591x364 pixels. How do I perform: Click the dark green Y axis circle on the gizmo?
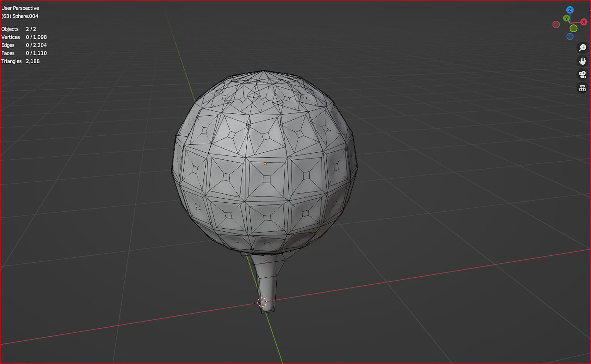(566, 18)
